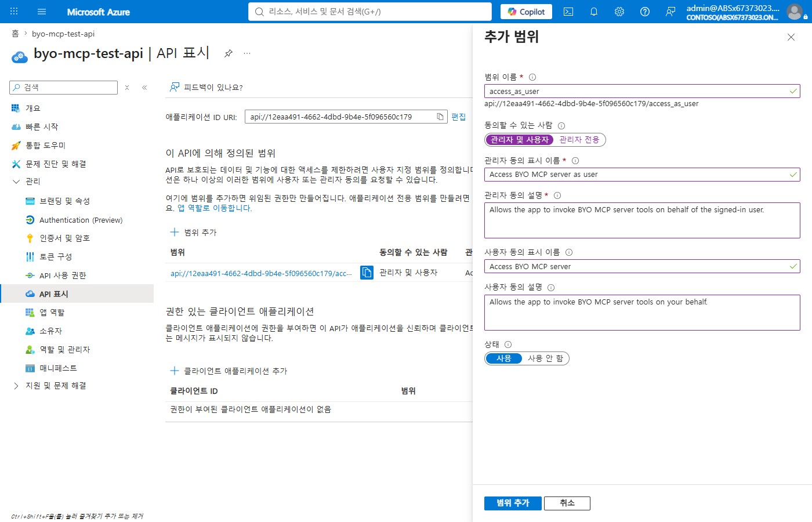Show info for 상태 field

pyautogui.click(x=508, y=345)
